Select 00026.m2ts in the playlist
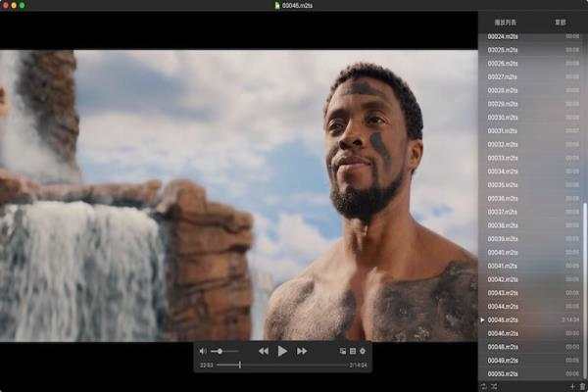Viewport: 588px width, 392px height. coord(530,64)
